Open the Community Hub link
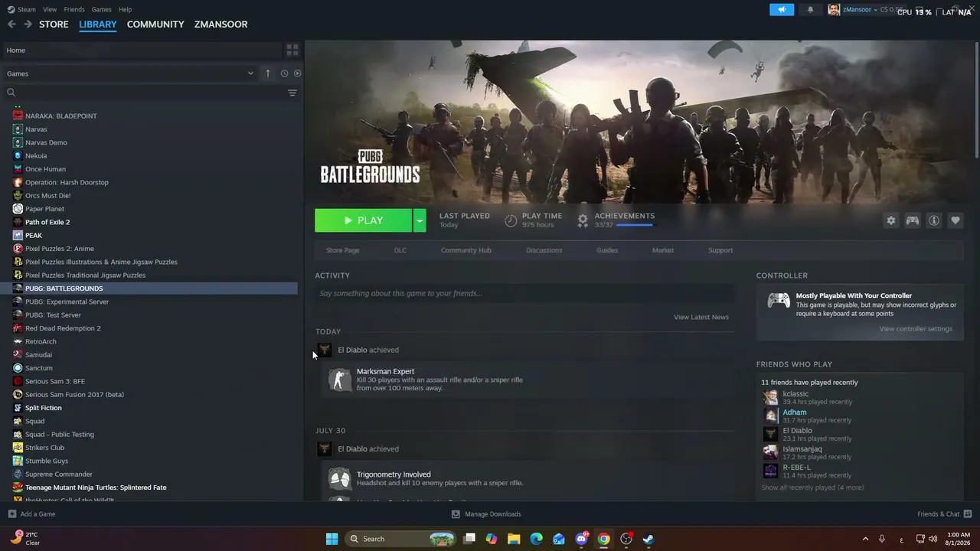Screen dimensions: 980x551 point(466,250)
